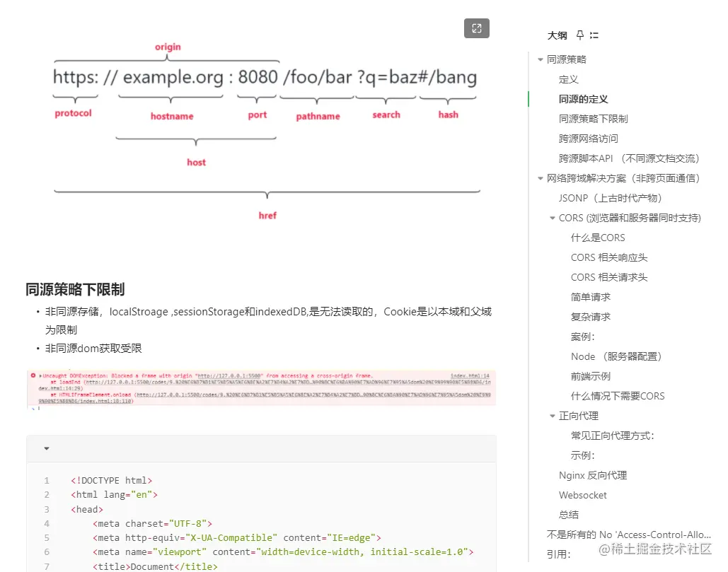Click code line 1 DOCTYPE html
The height and width of the screenshot is (572, 728).
tap(112, 481)
